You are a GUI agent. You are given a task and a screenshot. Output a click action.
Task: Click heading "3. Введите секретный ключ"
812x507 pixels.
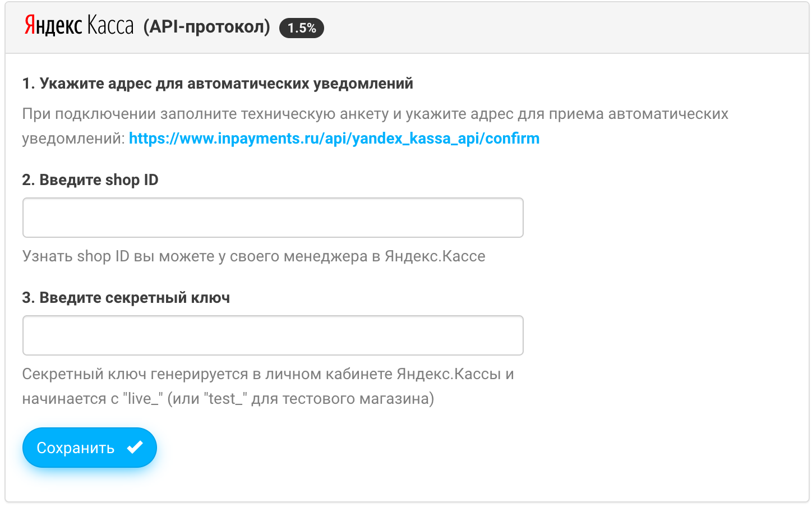coord(126,298)
